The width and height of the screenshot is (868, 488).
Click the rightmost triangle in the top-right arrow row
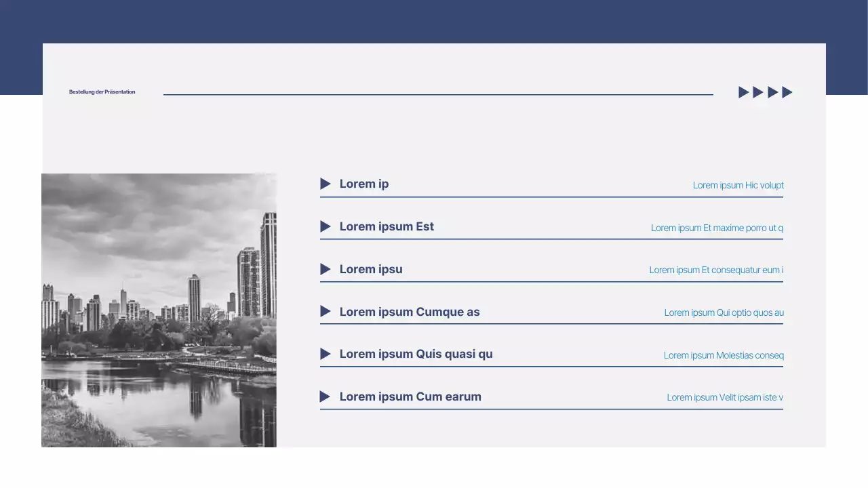click(787, 92)
